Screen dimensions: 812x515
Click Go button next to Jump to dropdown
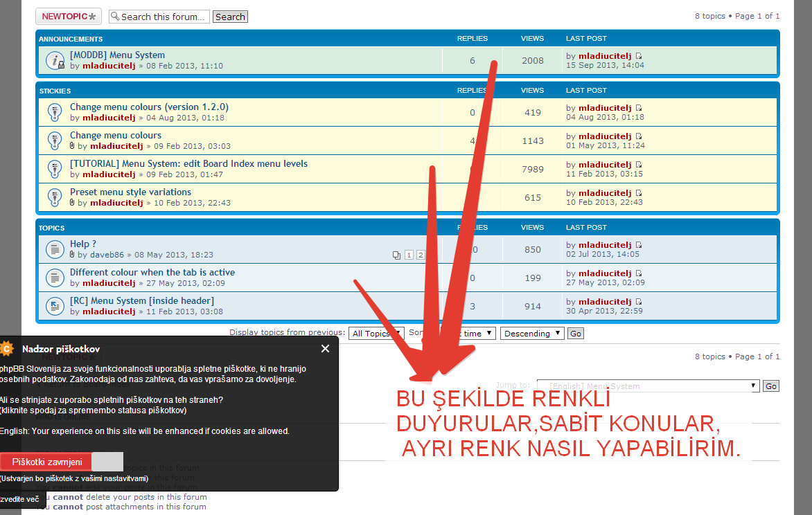point(771,386)
